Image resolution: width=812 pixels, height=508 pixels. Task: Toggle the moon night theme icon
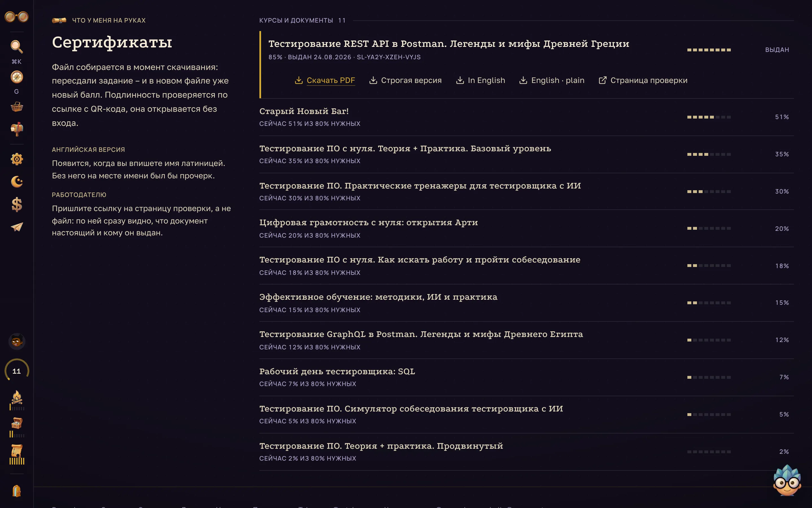16,182
